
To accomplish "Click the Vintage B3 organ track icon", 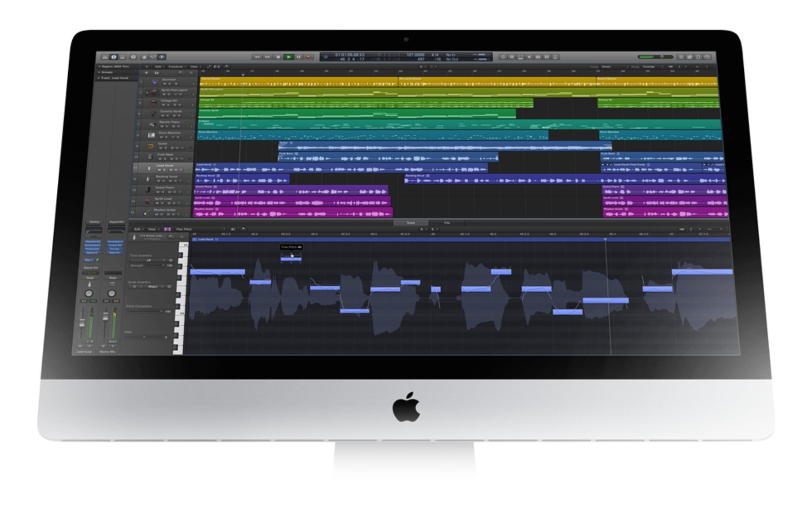I will coord(153,103).
